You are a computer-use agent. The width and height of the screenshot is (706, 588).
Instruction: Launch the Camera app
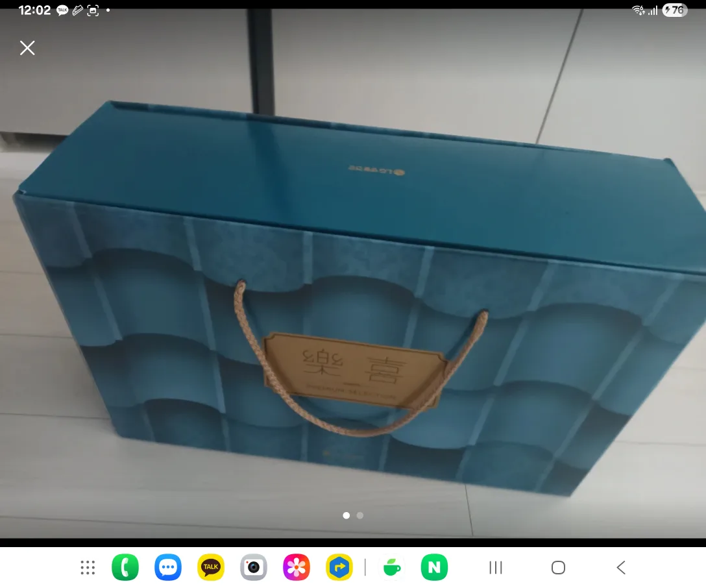pos(254,568)
